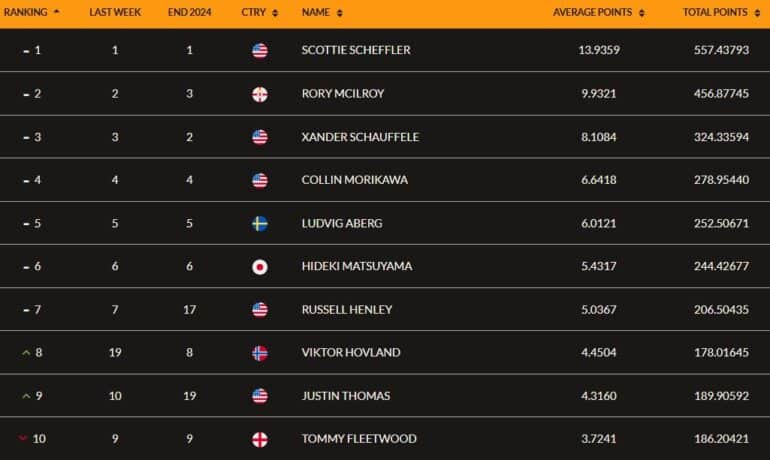Click the Norway flag next to Viktor Hovland

(260, 353)
